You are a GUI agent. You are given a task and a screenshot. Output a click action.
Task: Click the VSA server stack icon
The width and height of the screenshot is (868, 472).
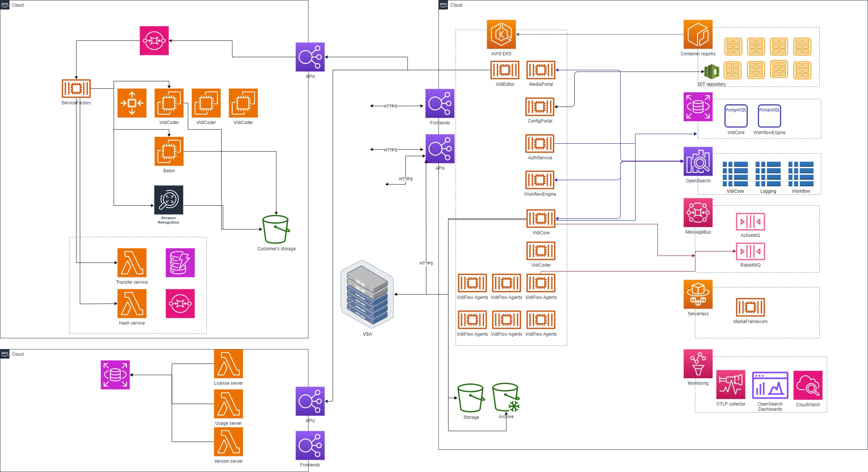(x=367, y=294)
